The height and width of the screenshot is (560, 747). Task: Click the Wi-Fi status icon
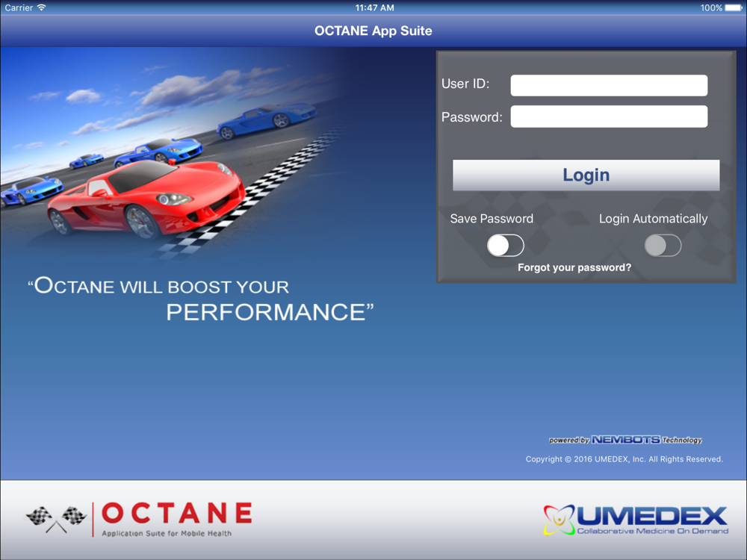click(41, 7)
